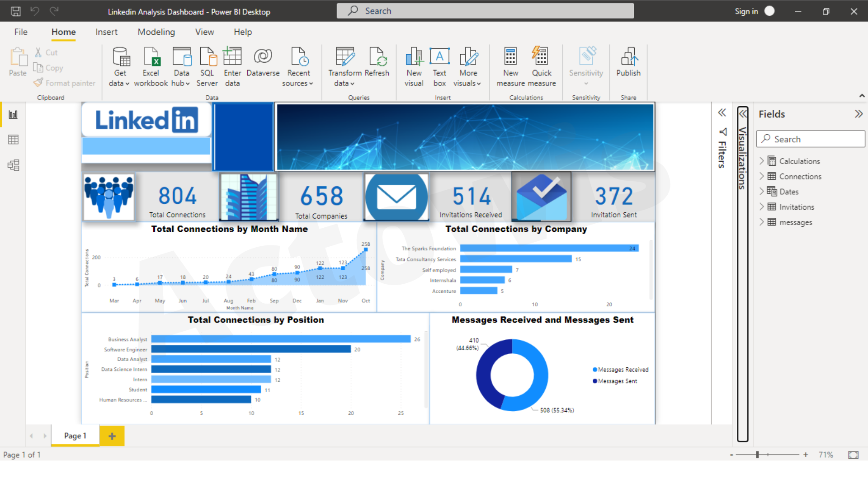Viewport: 868px width, 488px height.
Task: Select the Page 1 tab
Action: 75,436
